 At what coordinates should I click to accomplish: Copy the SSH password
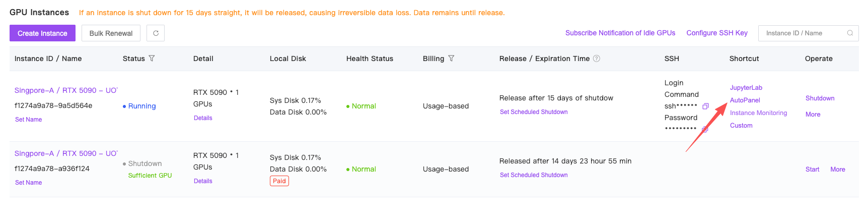click(705, 129)
